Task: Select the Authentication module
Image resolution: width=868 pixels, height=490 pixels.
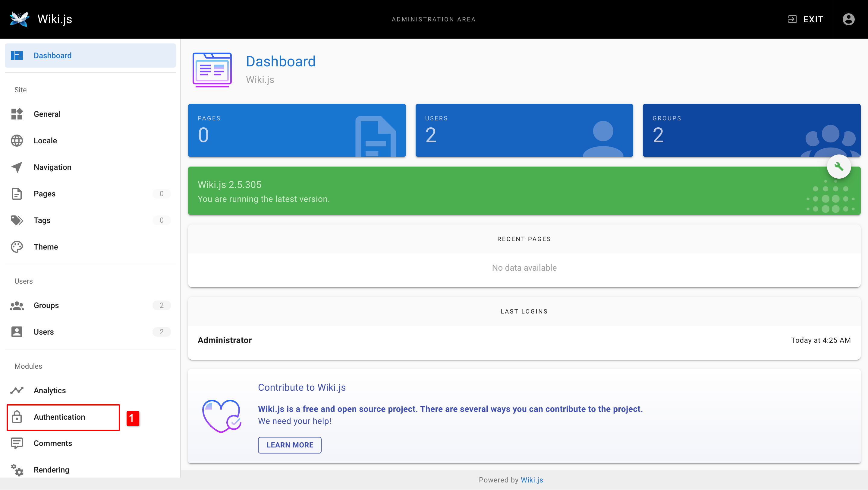Action: pos(59,417)
